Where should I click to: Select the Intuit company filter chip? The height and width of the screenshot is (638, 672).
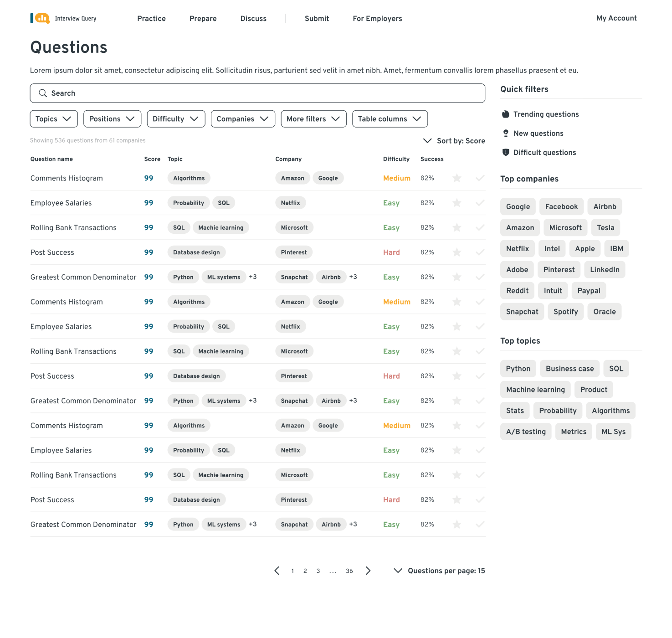pyautogui.click(x=553, y=291)
